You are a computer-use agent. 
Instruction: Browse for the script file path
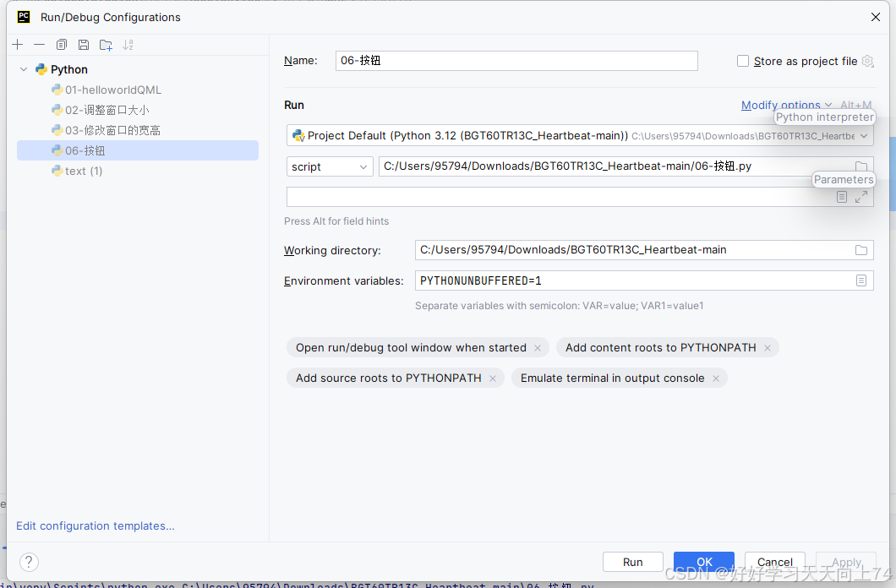point(861,166)
